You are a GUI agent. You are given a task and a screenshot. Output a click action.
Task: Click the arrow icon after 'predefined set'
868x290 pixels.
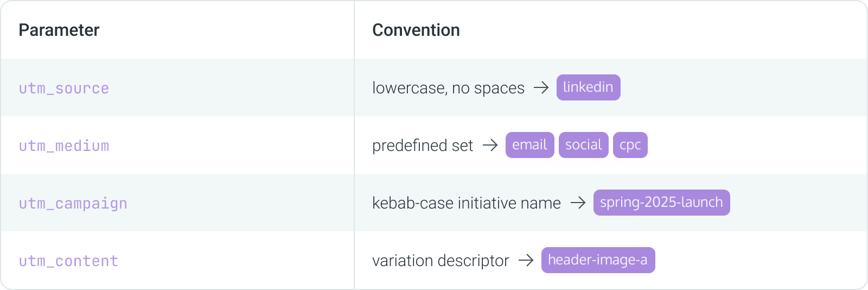point(490,145)
